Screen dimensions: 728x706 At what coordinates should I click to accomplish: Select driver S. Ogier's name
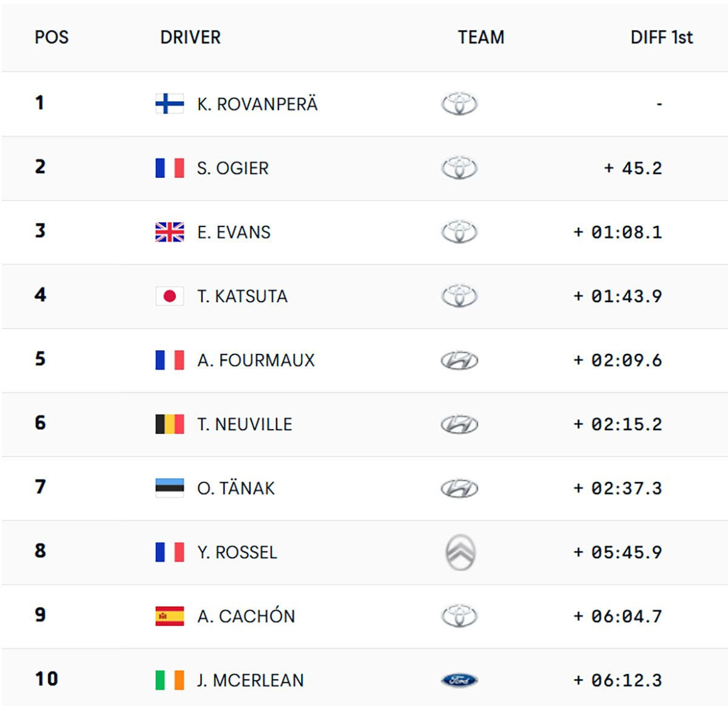(232, 168)
